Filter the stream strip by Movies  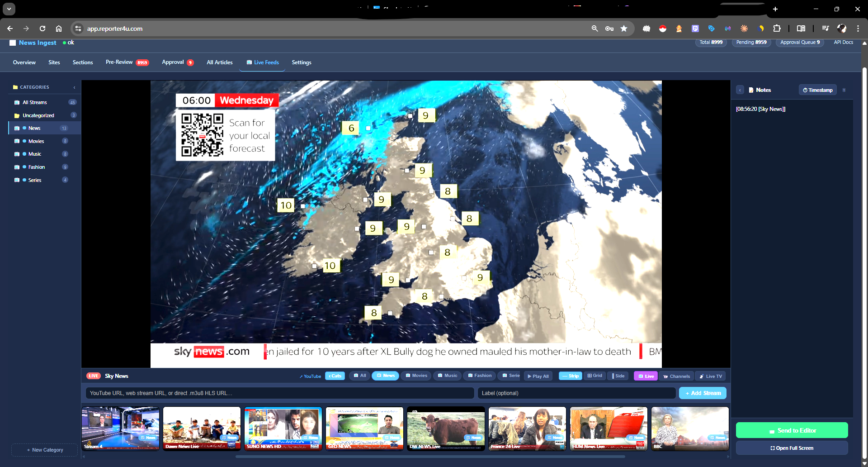[x=416, y=376]
